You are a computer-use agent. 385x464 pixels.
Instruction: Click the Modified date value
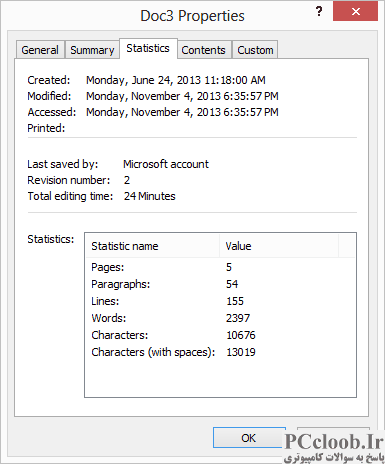[x=182, y=96]
